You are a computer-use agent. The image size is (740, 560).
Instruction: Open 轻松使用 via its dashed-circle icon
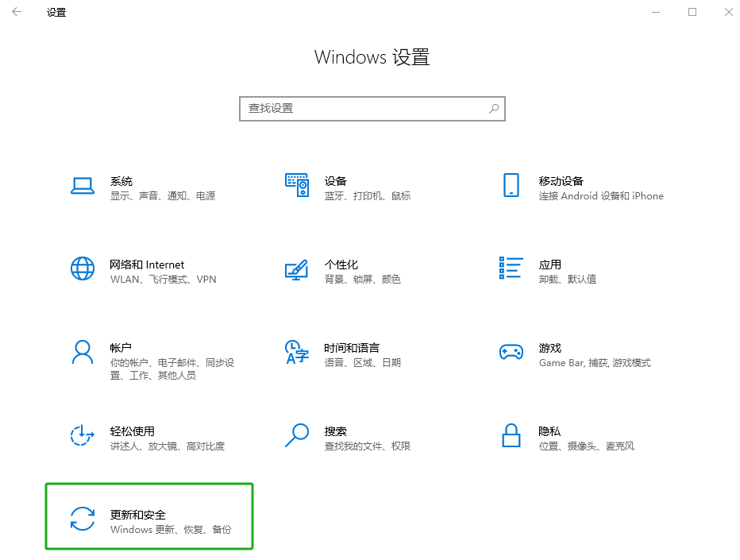(83, 435)
